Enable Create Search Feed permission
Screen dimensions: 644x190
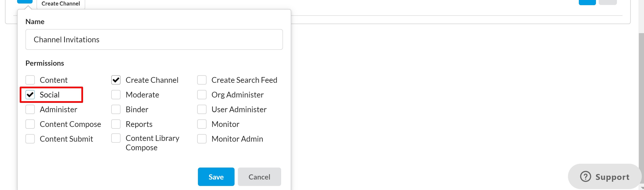coord(202,80)
